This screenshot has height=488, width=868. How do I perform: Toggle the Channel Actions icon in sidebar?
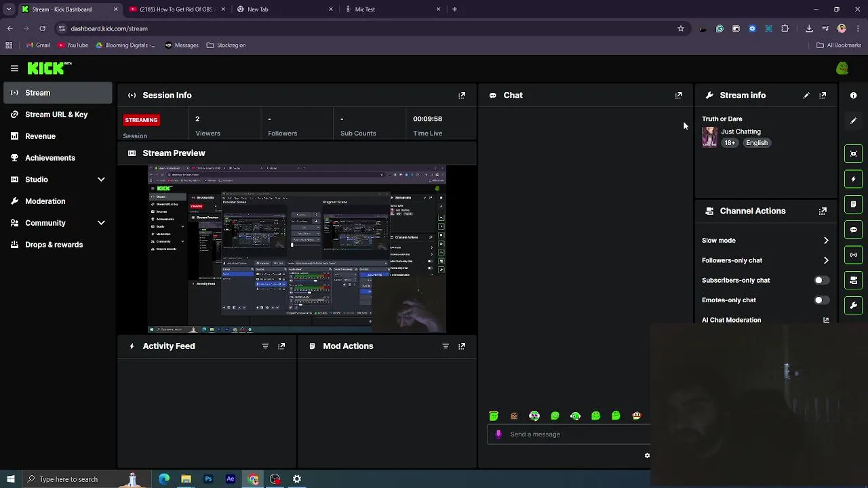854,280
